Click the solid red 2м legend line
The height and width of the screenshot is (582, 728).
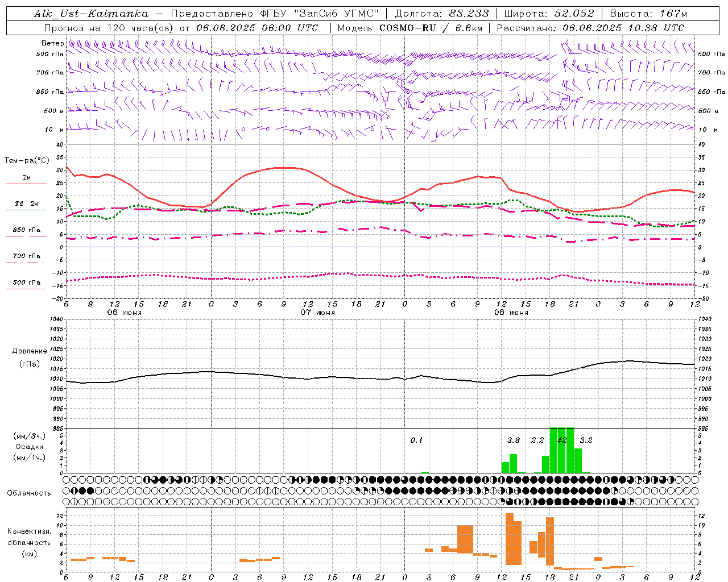(x=26, y=184)
